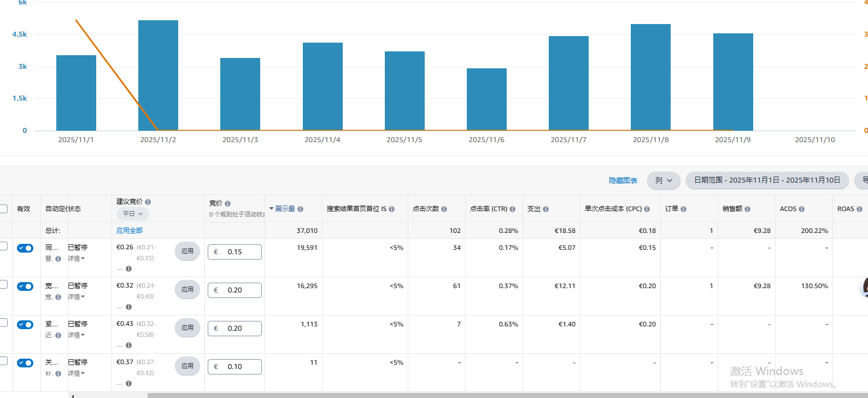
Task: Expand 详情 under the first row's 已暂停 status
Action: (x=76, y=259)
